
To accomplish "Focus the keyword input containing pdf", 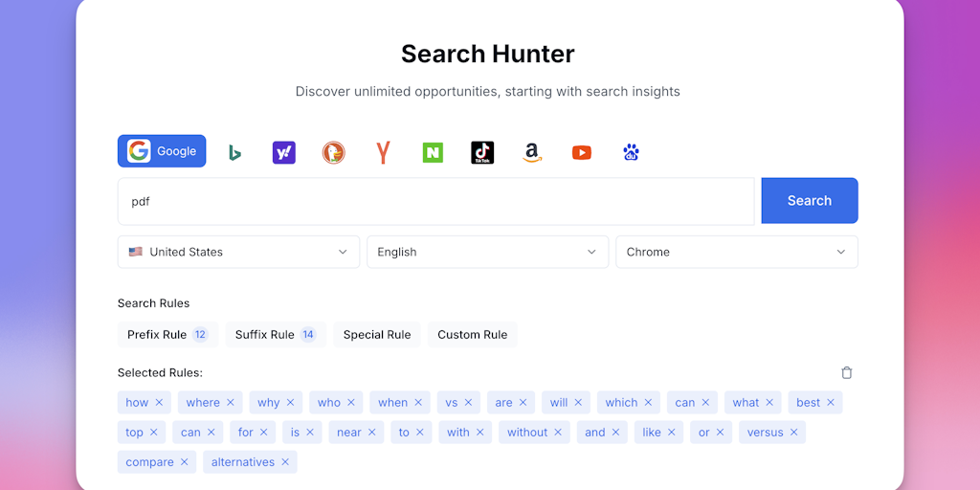I will click(436, 201).
